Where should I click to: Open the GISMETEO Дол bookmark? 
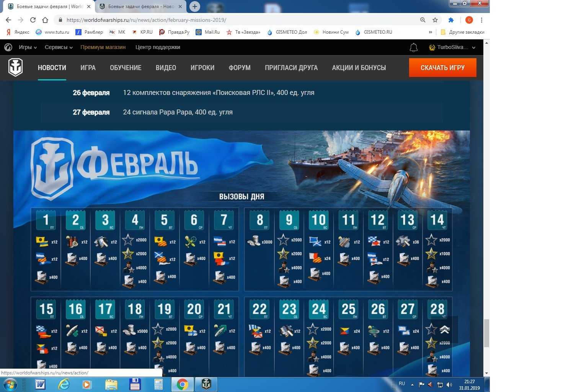287,32
